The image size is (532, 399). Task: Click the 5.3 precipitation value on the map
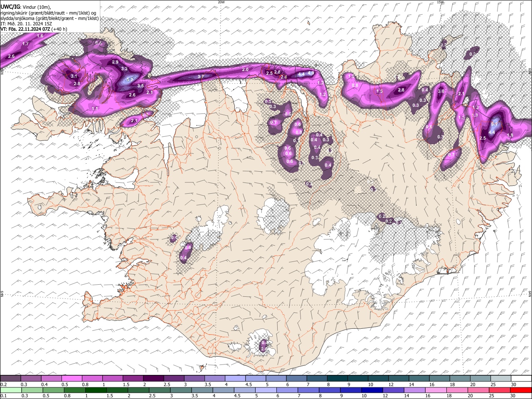[130, 79]
